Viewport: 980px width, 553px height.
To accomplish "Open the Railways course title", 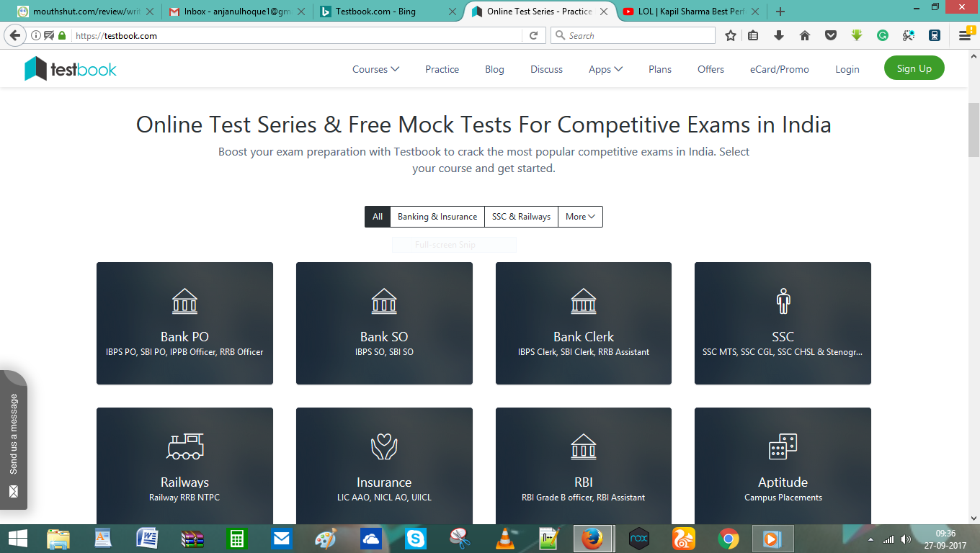I will coord(184,482).
